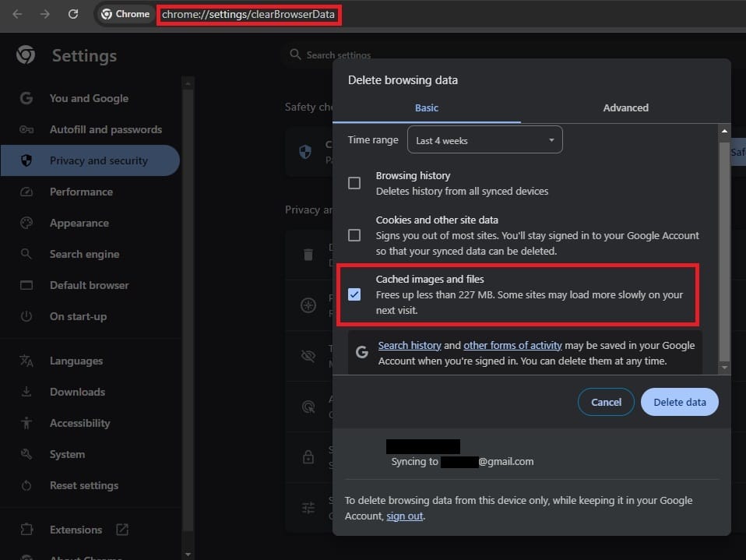Image resolution: width=746 pixels, height=560 pixels.
Task: Open the Languages settings section
Action: 90,361
